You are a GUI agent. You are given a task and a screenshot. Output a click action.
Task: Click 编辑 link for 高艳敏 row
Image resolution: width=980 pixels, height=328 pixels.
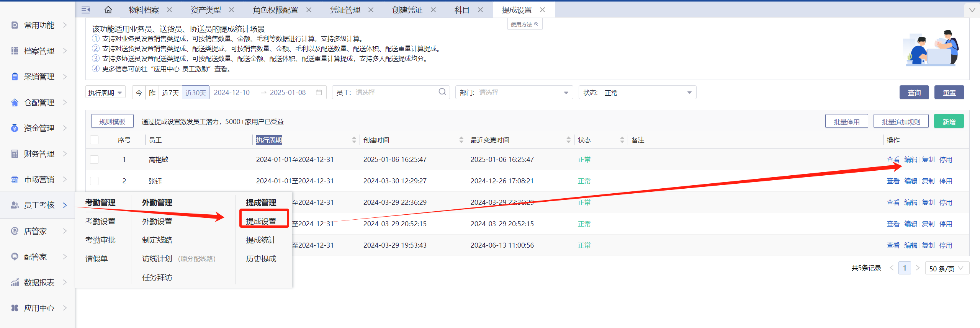click(910, 160)
